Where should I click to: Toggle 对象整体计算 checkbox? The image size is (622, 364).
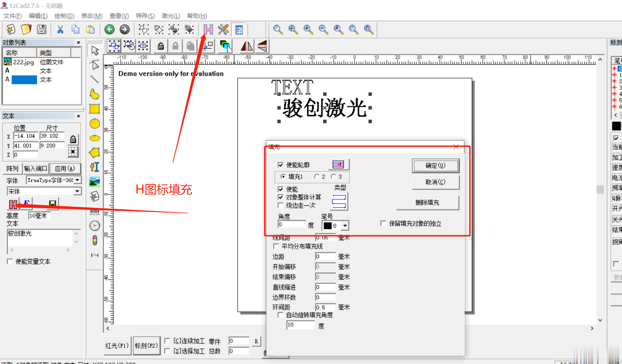click(280, 197)
